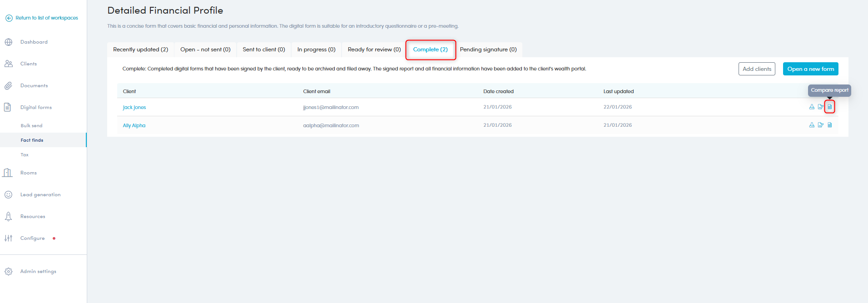
Task: Click signed document icon for Ally Alpha
Action: coord(820,125)
